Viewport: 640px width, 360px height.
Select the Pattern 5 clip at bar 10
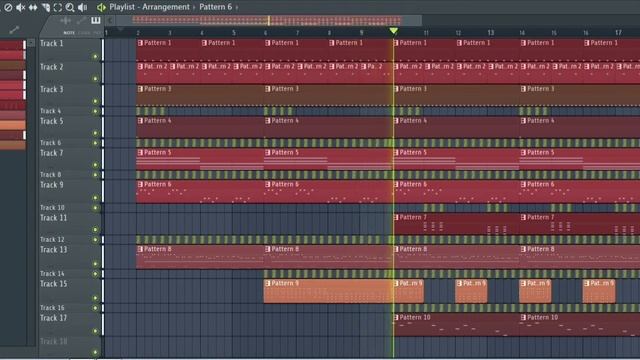click(x=457, y=160)
